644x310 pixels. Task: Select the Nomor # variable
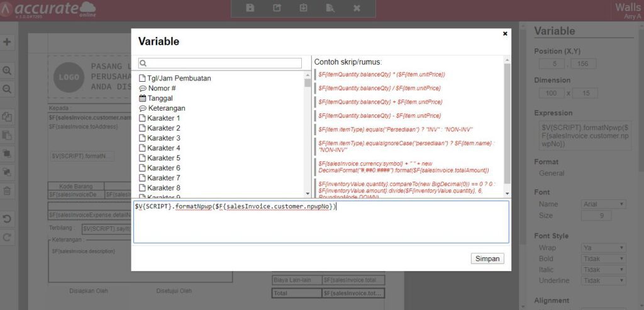pyautogui.click(x=162, y=88)
